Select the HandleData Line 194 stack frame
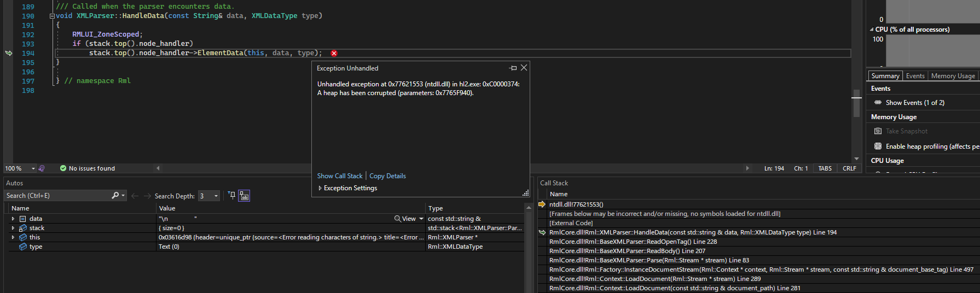 693,232
